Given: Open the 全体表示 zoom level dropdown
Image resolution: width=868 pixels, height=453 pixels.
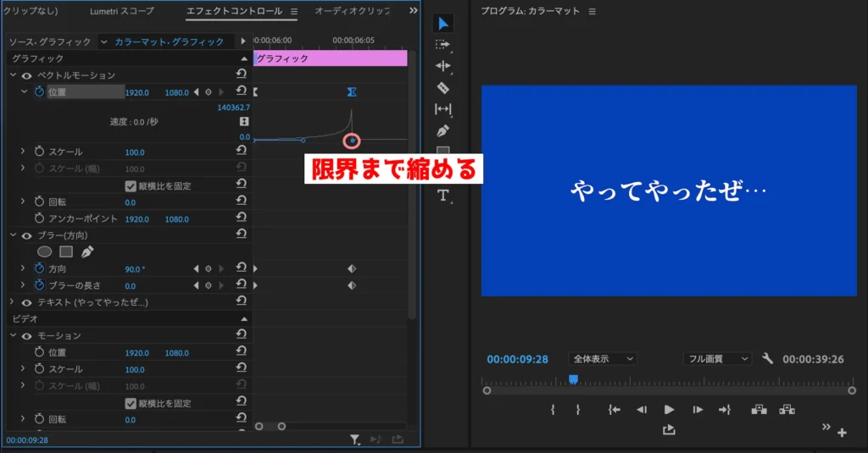Looking at the screenshot, I should pos(603,358).
